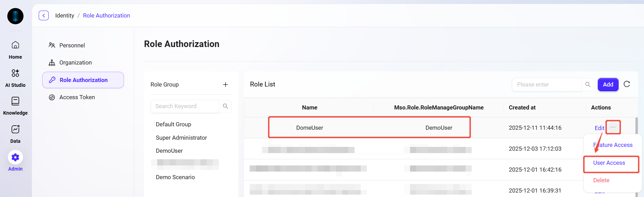Click Edit for the DomeUser role

point(599,128)
